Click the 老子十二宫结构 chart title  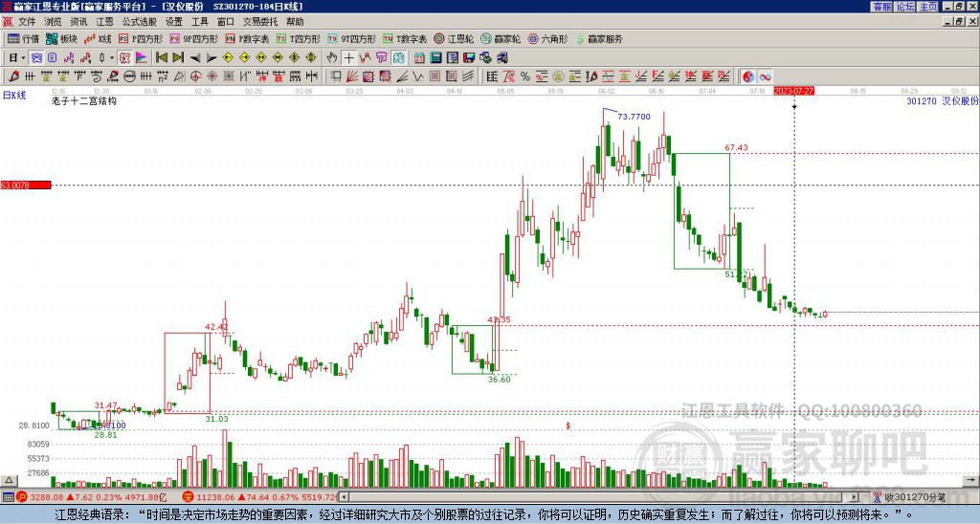[x=84, y=100]
